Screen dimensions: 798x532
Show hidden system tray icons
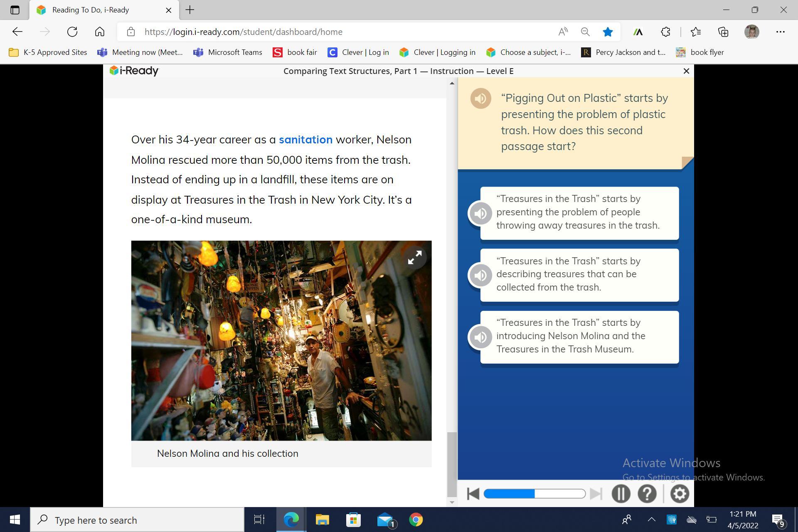click(x=651, y=520)
